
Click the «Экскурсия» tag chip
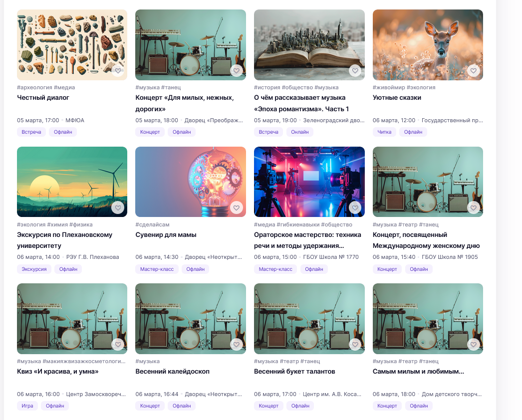pos(34,269)
